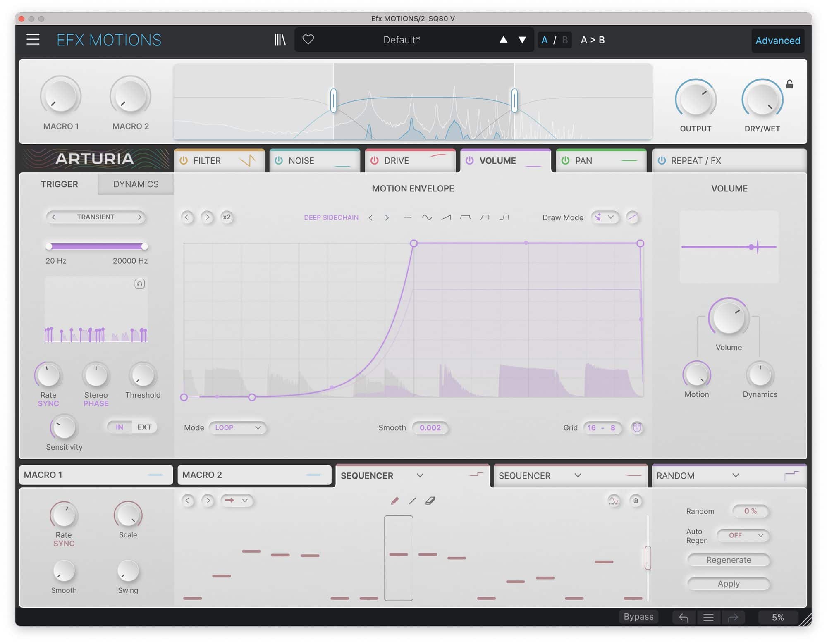Toggle the NOISE module power button
Viewport: 827px width, 644px height.
click(279, 161)
